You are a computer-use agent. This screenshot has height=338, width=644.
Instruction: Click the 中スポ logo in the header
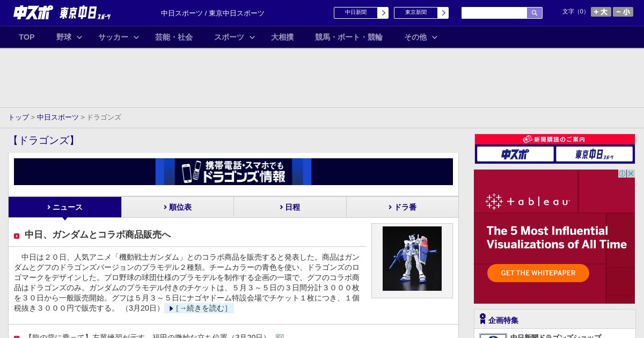click(x=33, y=12)
